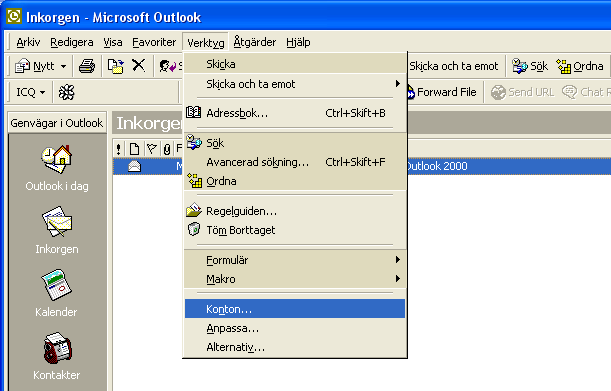
Task: Click the Sök toolbar button
Action: pyautogui.click(x=530, y=66)
